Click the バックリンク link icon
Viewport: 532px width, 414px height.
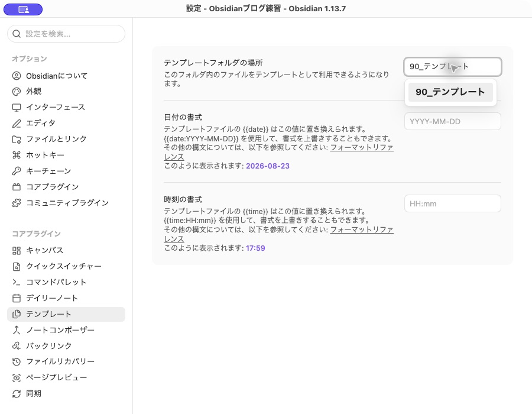(x=17, y=346)
